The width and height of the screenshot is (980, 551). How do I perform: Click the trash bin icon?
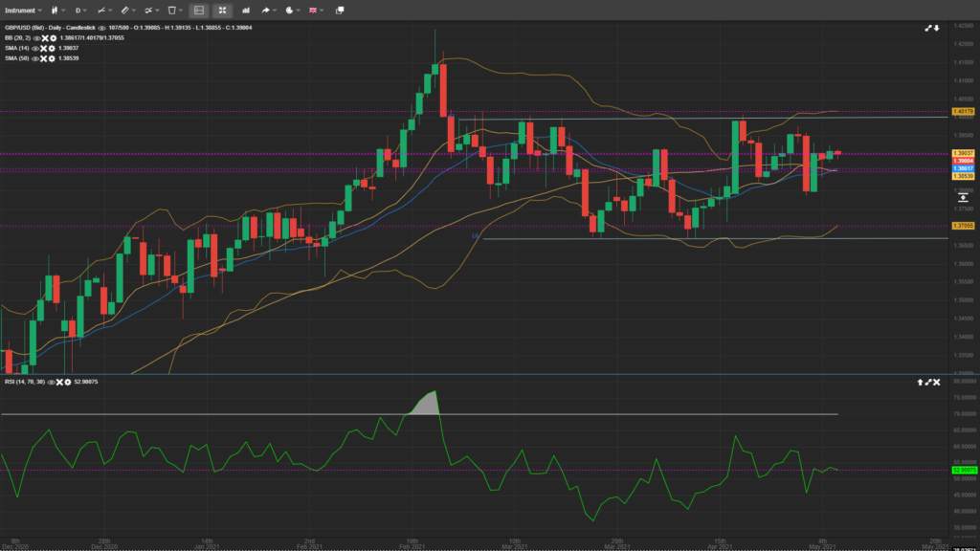172,10
